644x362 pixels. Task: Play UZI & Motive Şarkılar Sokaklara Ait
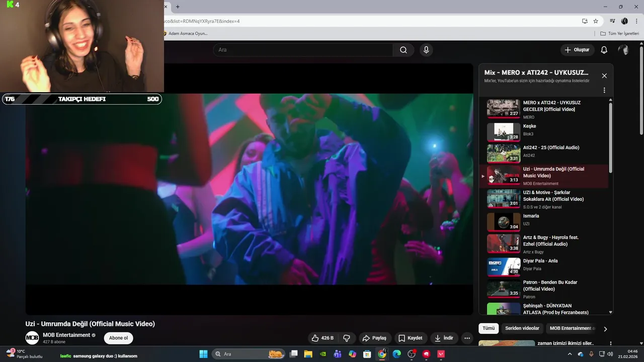[543, 200]
